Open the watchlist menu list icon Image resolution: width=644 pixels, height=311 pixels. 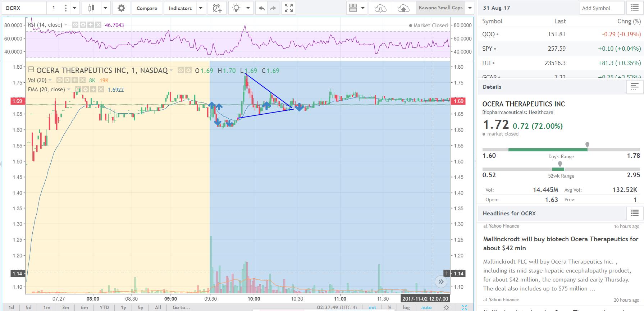[635, 8]
